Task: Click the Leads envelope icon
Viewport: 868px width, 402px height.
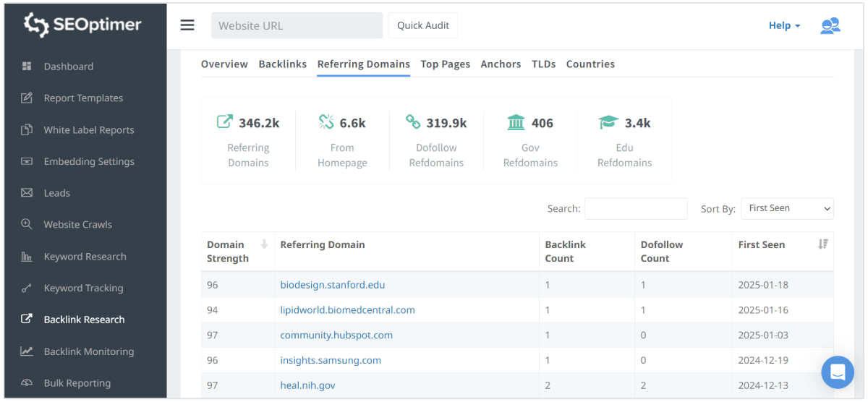Action: (27, 193)
